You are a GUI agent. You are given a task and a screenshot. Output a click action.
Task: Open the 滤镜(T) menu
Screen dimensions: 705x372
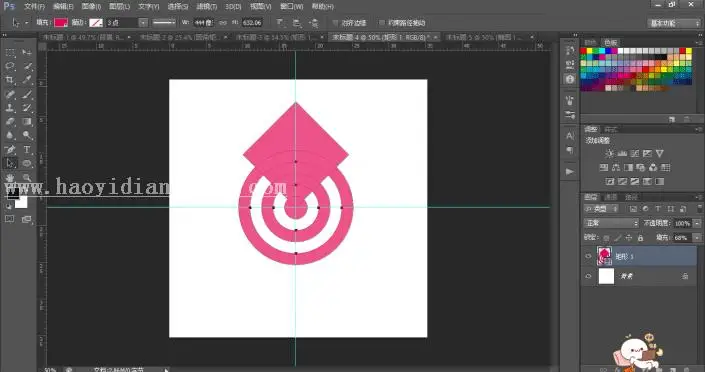[207, 7]
